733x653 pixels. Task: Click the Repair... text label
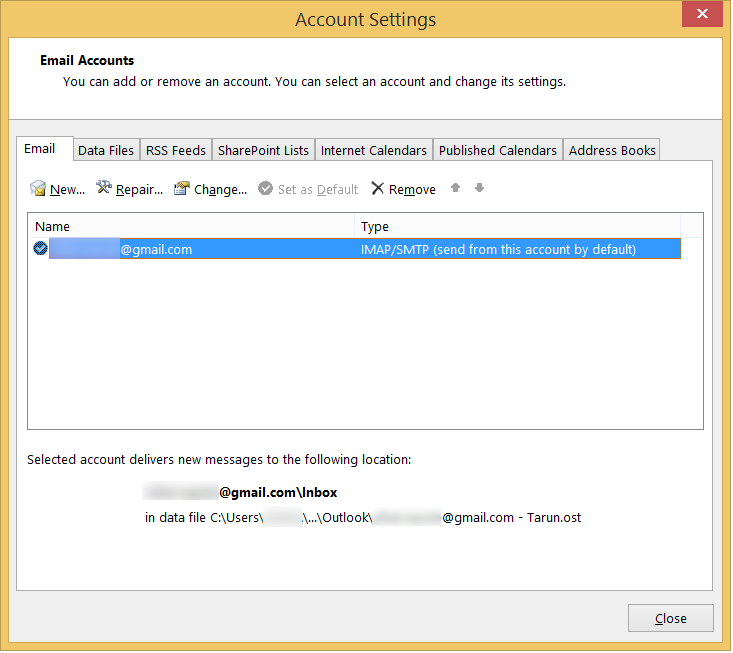click(x=139, y=190)
